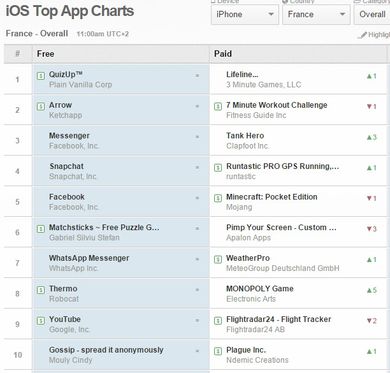Select the Paid column header
Viewport: 390px width, 373px height.
(223, 54)
